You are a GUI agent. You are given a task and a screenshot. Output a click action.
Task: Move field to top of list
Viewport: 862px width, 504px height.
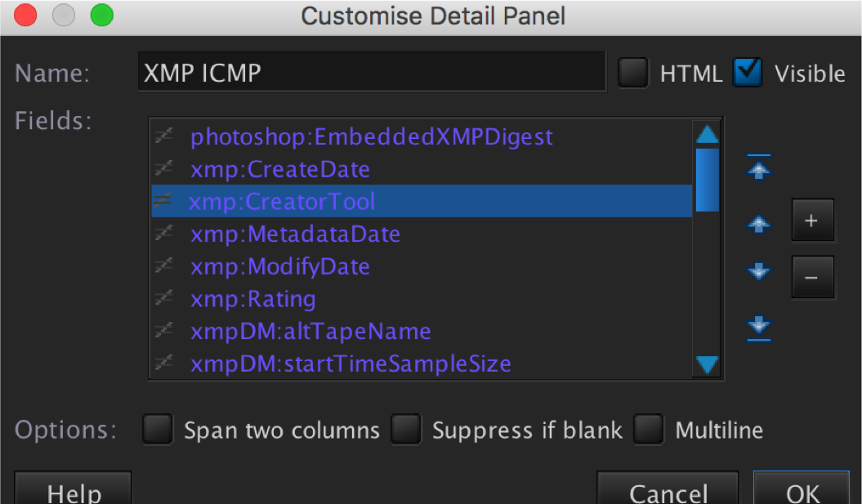click(x=759, y=167)
